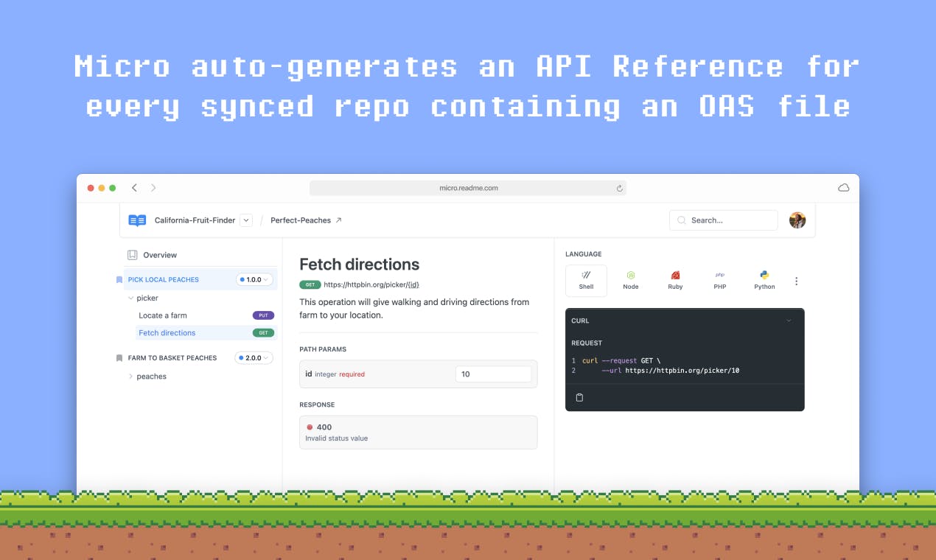Select the Shell language tab
Screen dimensions: 936x560
pyautogui.click(x=586, y=281)
